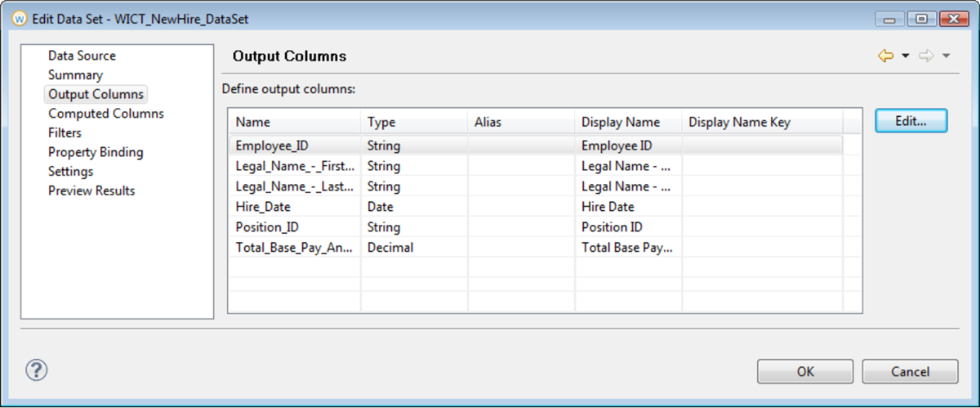Click the Hire Date display name cell
The height and width of the screenshot is (408, 980).
(x=628, y=207)
